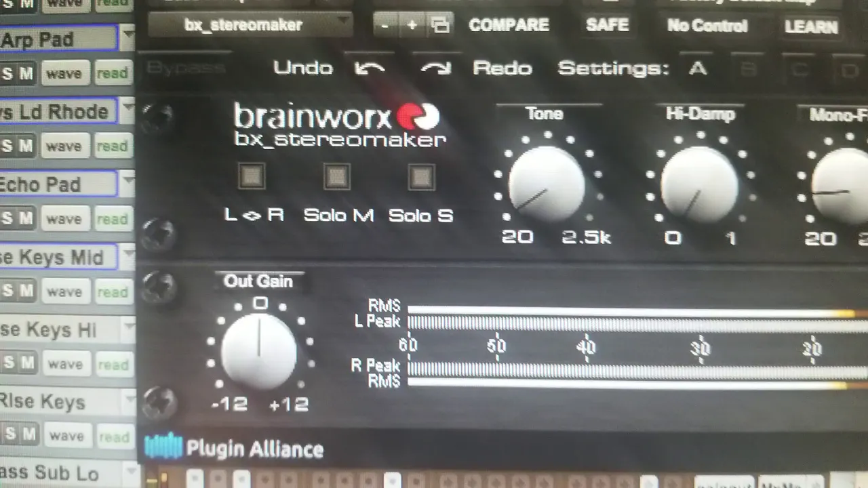Screen dimensions: 868x488
Task: Open Keys Mid wave view selector
Action: (x=65, y=291)
